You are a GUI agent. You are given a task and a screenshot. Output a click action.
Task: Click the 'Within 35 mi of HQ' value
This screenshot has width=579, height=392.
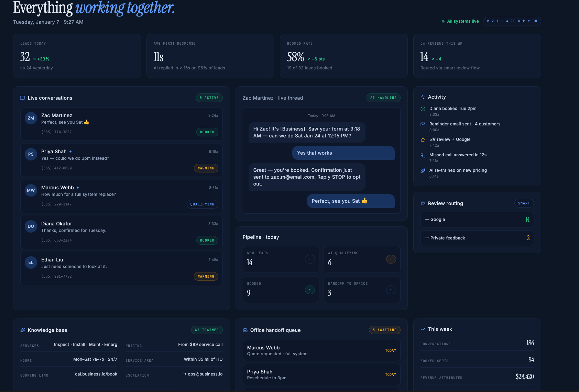(x=203, y=359)
